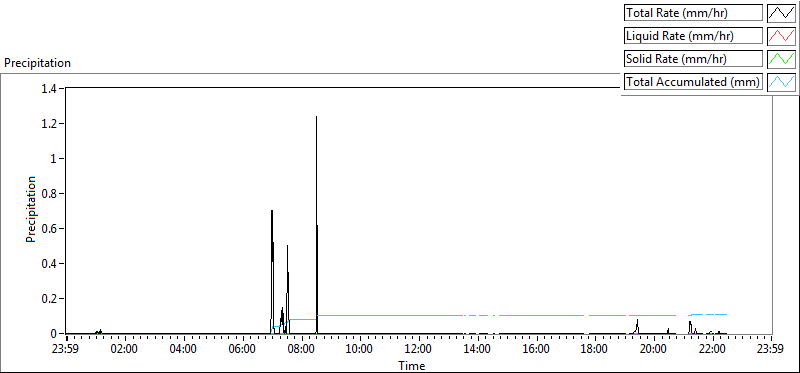Click the vertical Precipitation axis label

click(x=31, y=209)
